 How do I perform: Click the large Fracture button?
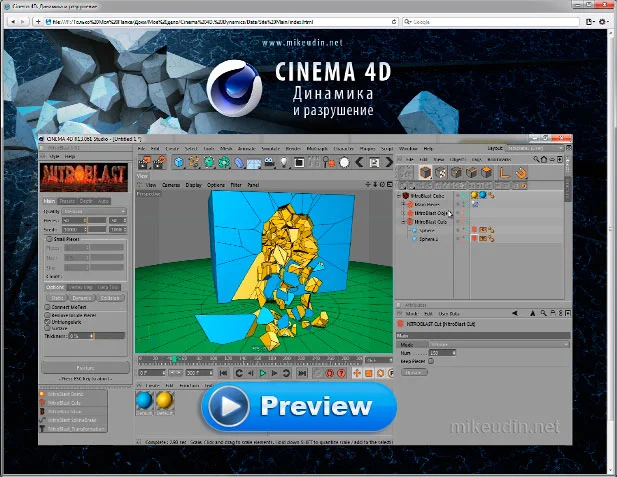(85, 368)
